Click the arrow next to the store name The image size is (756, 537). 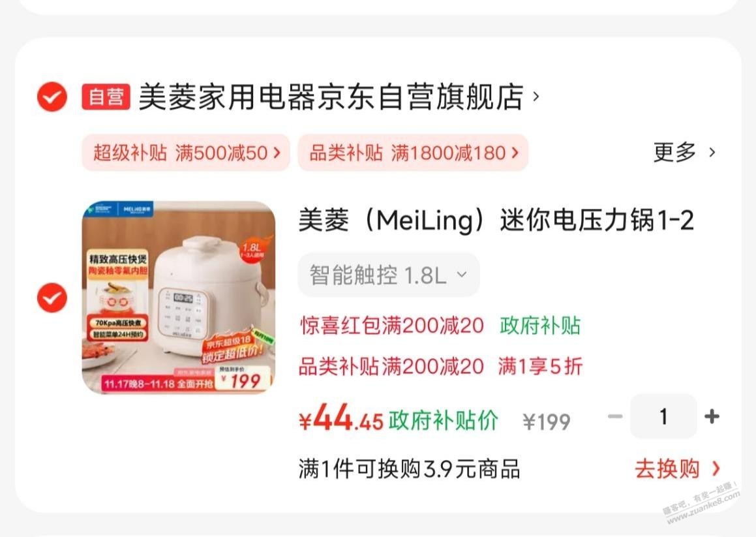pyautogui.click(x=536, y=97)
